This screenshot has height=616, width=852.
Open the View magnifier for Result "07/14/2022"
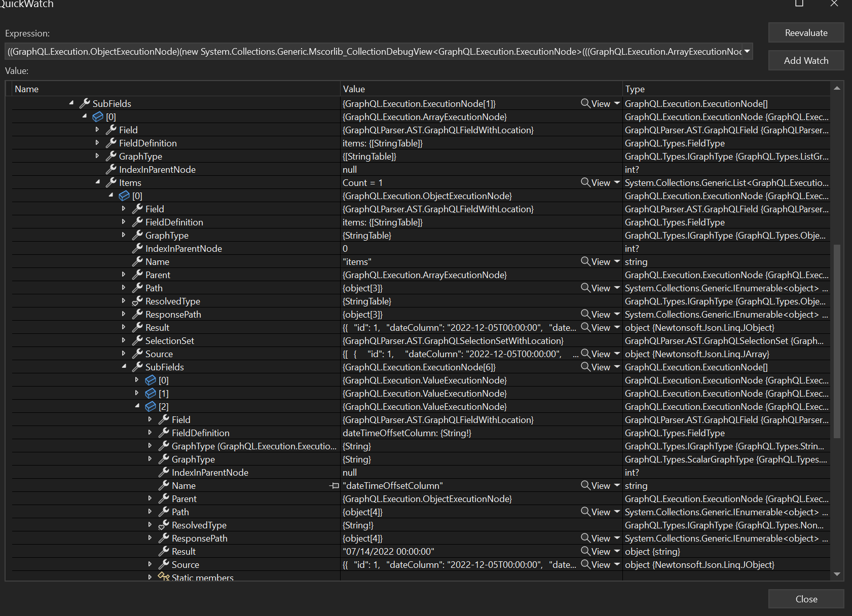click(x=585, y=551)
